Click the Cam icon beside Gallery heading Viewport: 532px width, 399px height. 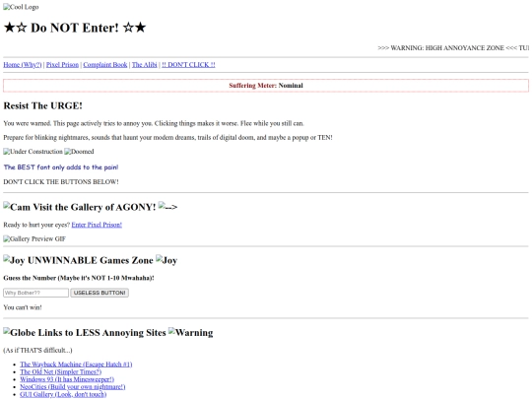click(17, 207)
